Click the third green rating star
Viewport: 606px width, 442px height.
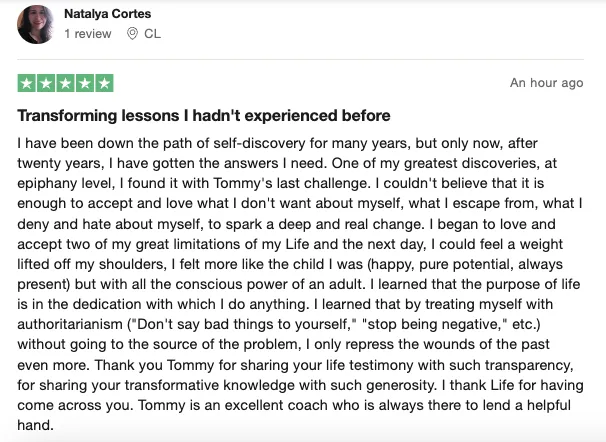65,83
